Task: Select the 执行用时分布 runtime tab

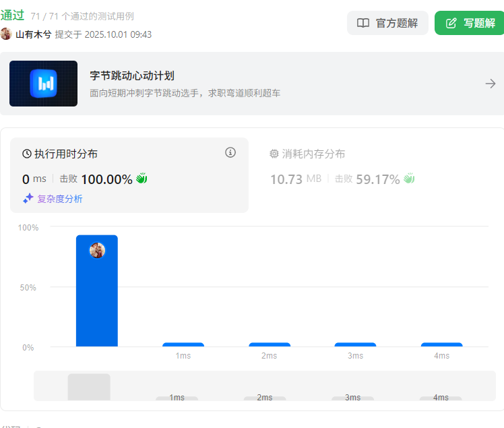Action: (129, 175)
